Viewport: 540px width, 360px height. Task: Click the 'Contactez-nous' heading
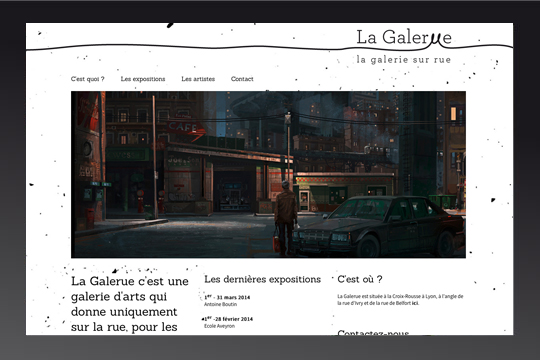pyautogui.click(x=373, y=332)
